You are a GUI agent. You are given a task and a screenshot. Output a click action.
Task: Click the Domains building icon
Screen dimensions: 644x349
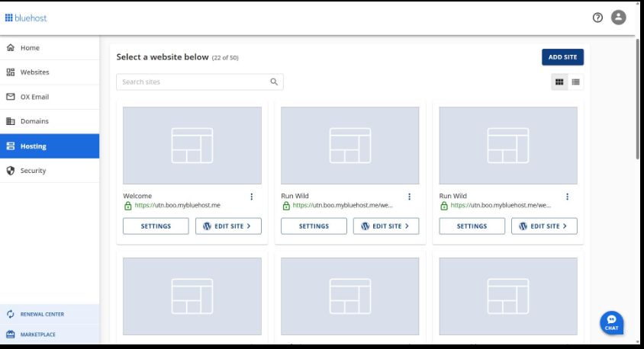11,121
